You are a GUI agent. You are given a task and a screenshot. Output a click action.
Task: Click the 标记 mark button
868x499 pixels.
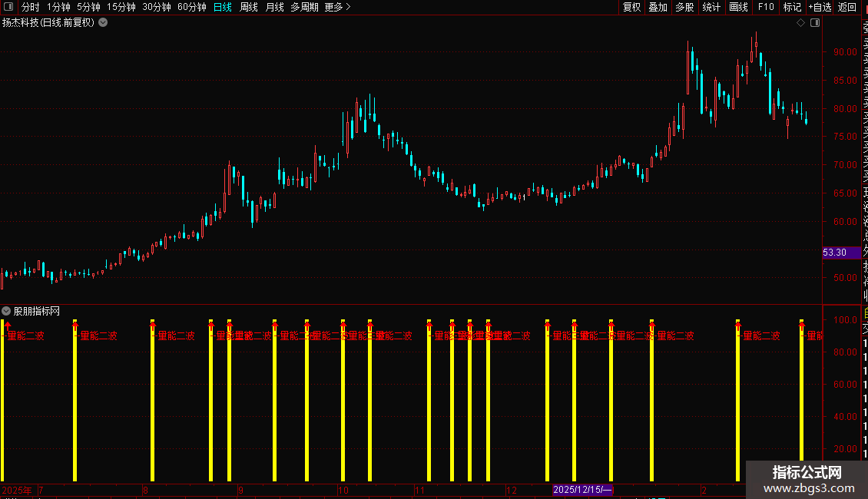(x=792, y=7)
